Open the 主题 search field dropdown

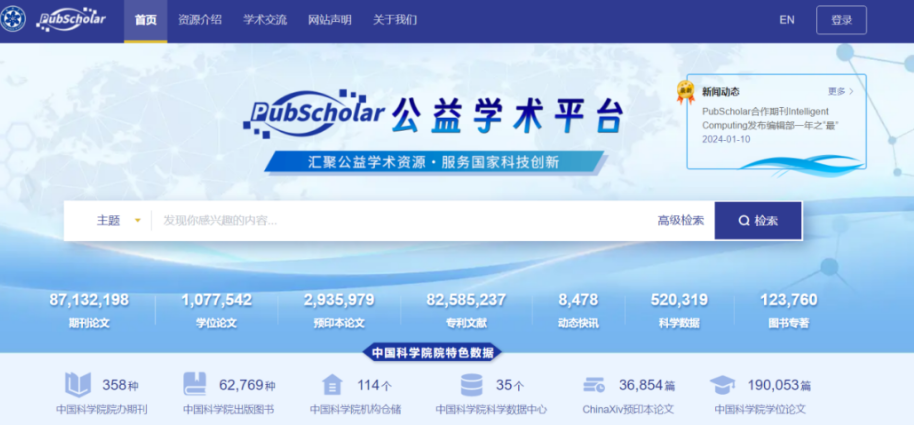118,221
